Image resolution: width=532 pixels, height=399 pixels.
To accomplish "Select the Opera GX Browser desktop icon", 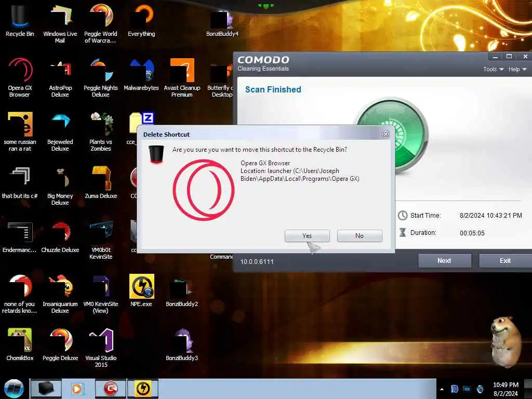I will pyautogui.click(x=20, y=77).
